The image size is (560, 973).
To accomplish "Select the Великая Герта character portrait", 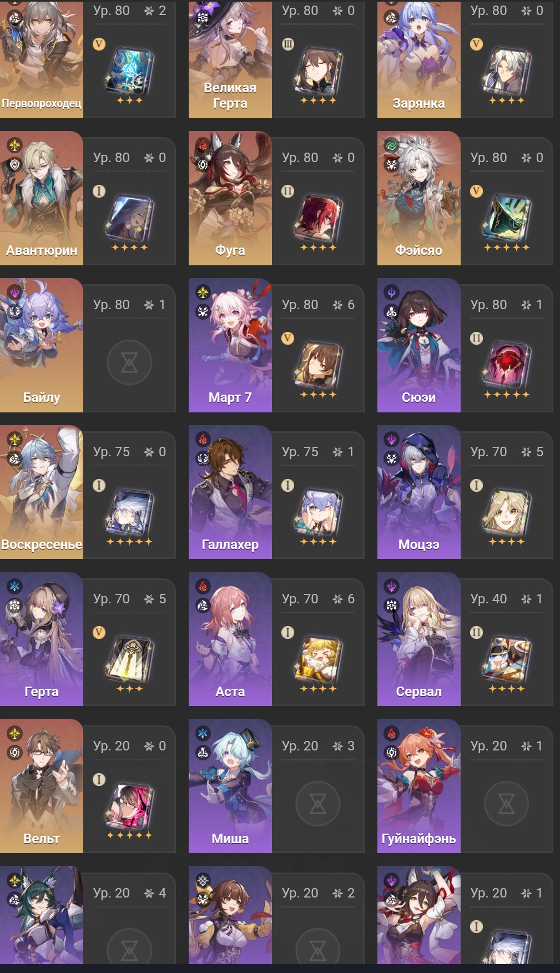I will click(230, 59).
